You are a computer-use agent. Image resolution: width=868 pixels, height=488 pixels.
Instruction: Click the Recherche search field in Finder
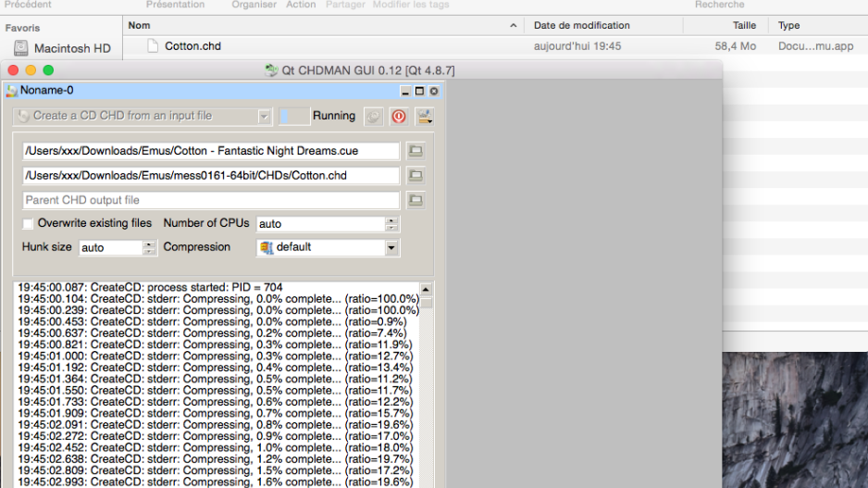[x=720, y=5]
